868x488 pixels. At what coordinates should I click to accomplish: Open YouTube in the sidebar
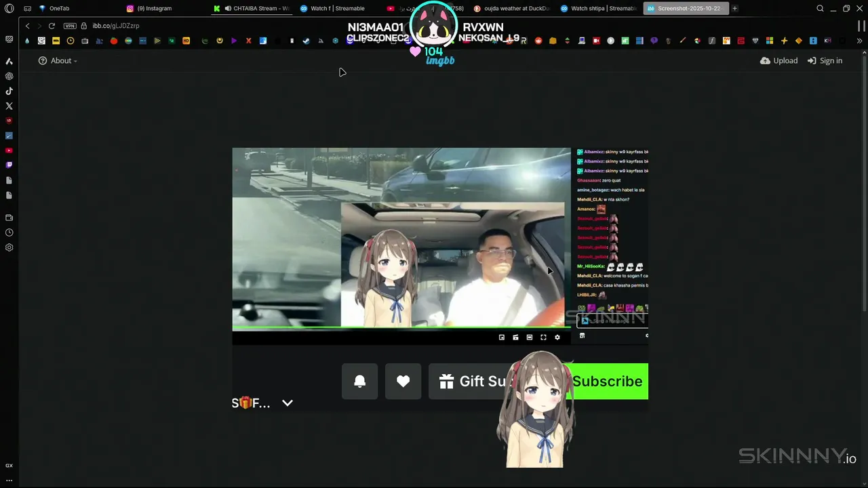(9, 150)
